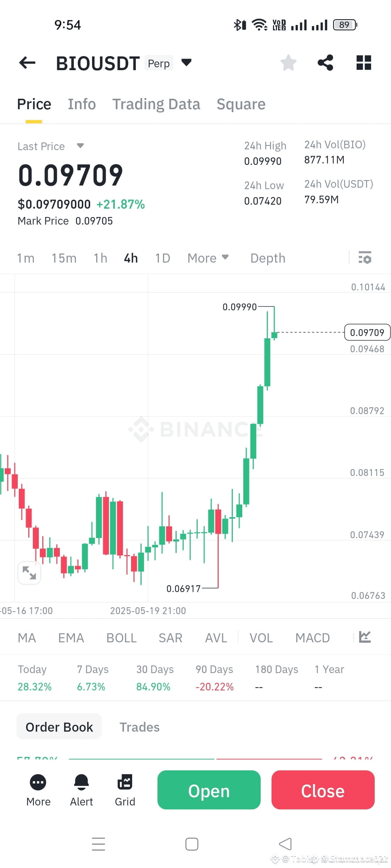This screenshot has width=391, height=868.
Task: Tap Close to exit a position
Action: 323,791
